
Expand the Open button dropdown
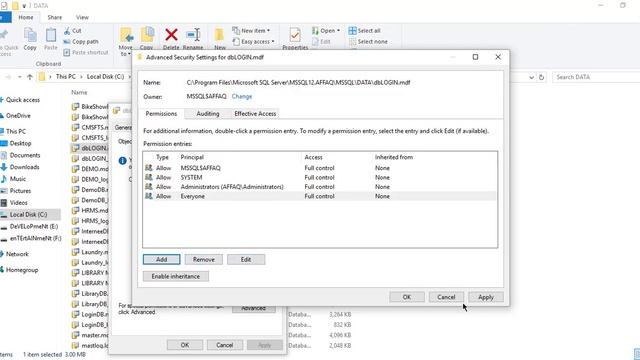[x=338, y=31]
